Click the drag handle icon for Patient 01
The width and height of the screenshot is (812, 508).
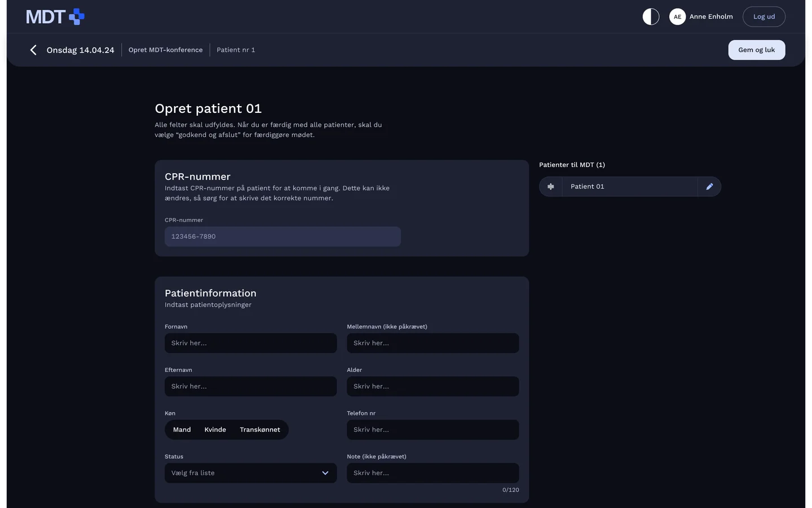click(551, 187)
